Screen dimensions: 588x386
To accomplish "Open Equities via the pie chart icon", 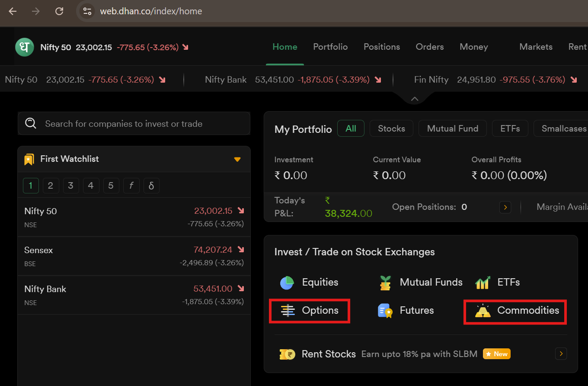I will [x=287, y=283].
